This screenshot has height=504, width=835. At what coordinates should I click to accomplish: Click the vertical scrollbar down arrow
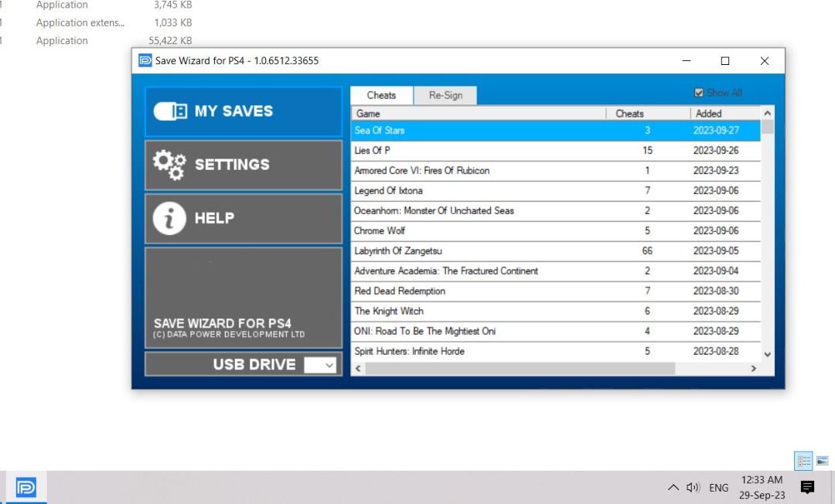[x=768, y=355]
